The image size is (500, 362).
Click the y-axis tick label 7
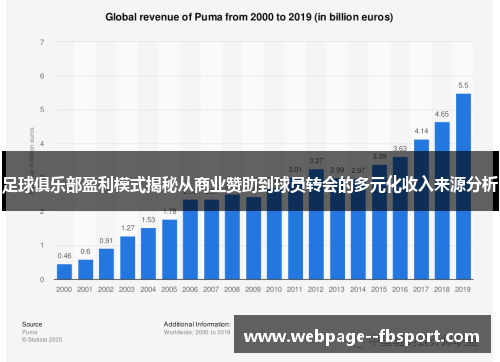click(x=42, y=42)
